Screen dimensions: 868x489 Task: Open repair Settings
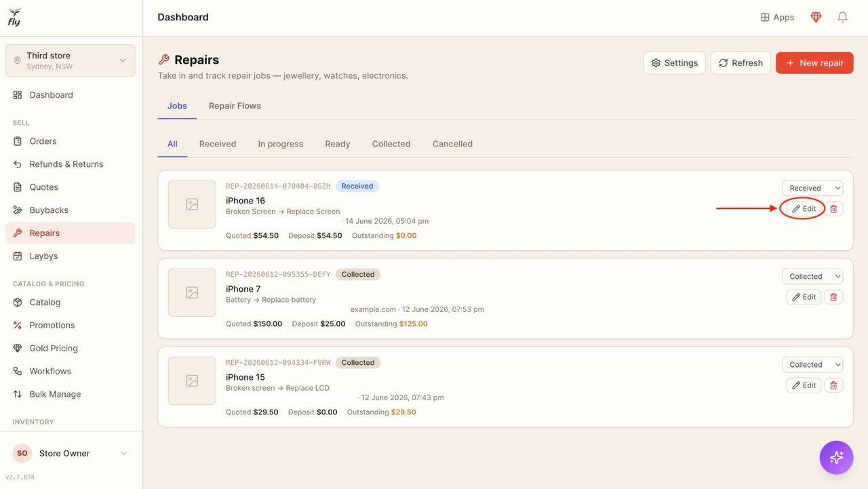[674, 62]
